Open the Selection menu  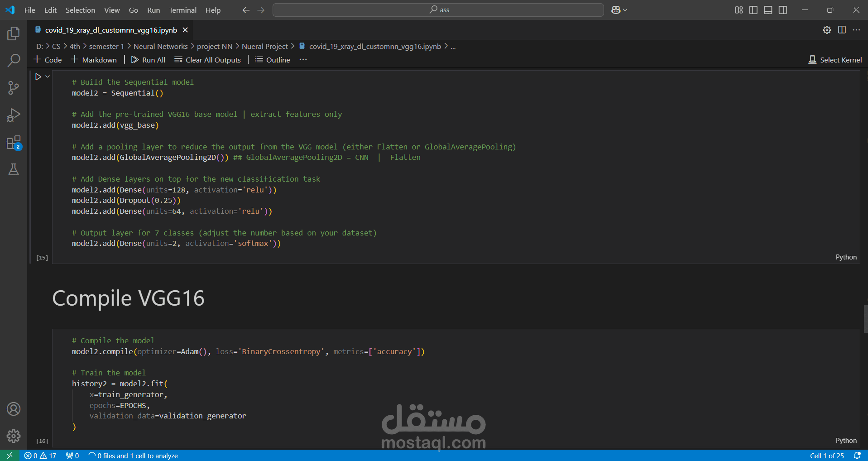tap(80, 10)
